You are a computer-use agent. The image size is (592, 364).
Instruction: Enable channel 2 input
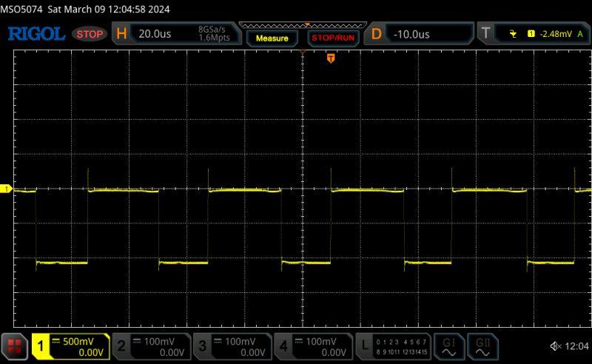pyautogui.click(x=151, y=346)
